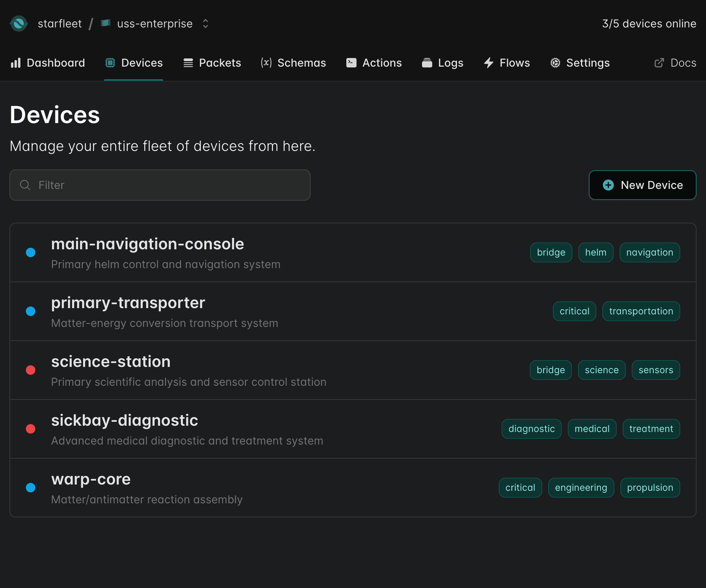Viewport: 706px width, 588px height.
Task: Click the starfleet workspace logo
Action: point(19,24)
